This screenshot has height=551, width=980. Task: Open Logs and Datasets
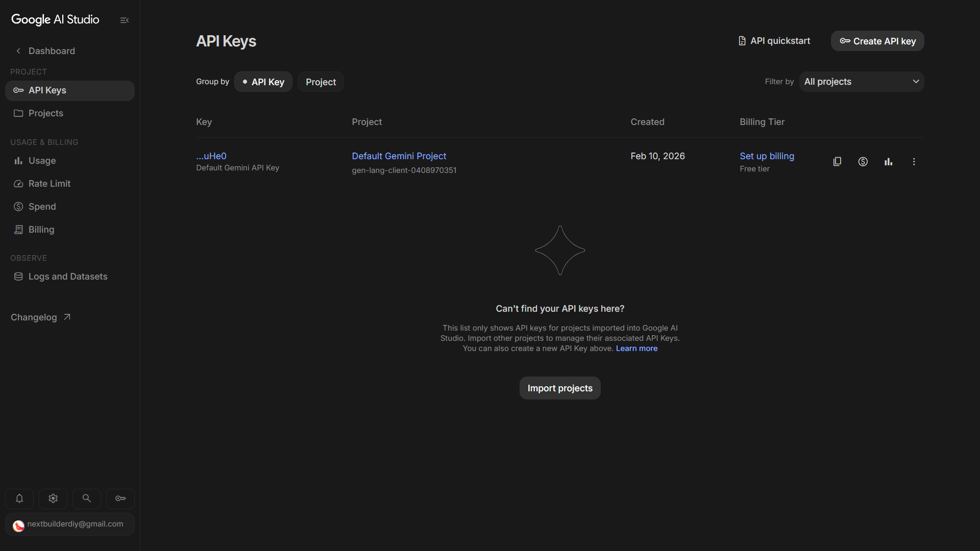pyautogui.click(x=70, y=277)
